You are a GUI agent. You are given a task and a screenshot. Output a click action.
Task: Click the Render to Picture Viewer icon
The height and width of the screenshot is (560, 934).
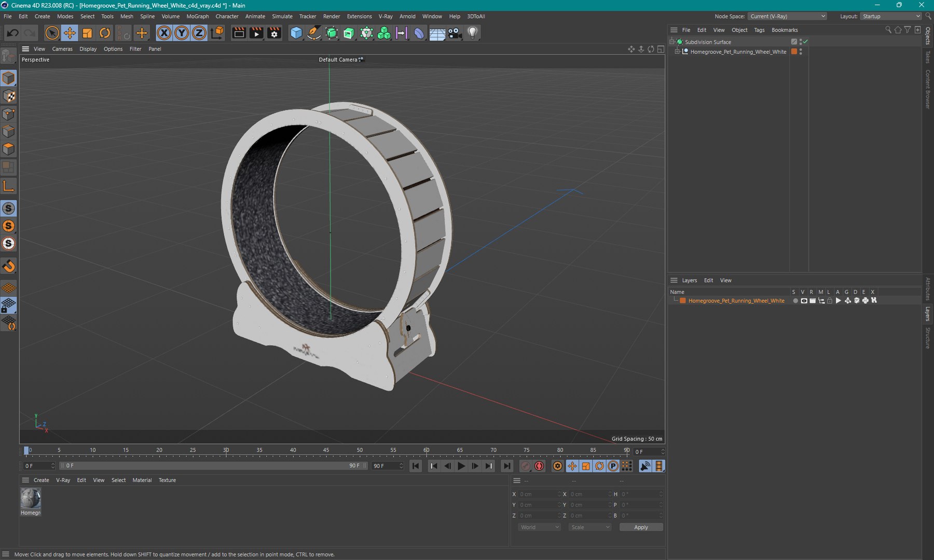point(256,33)
